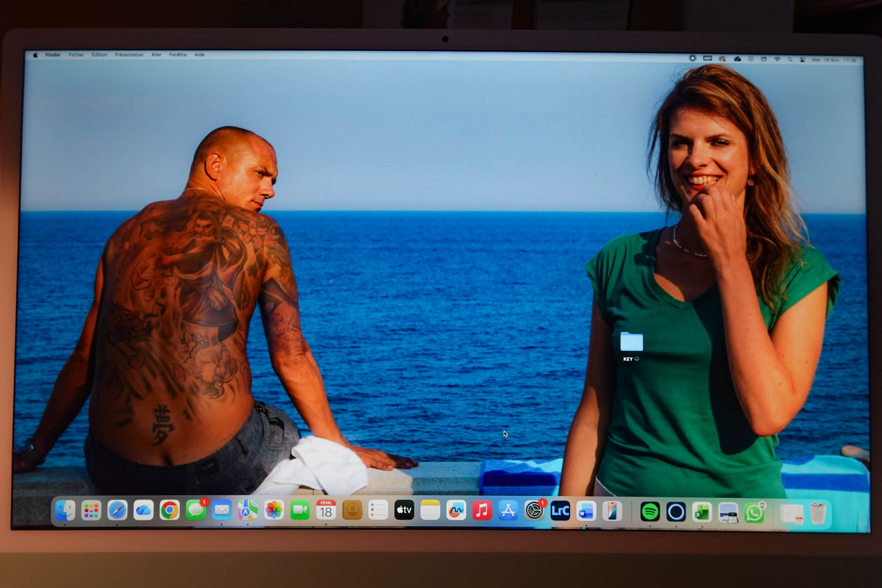Open the Trash in Dock
This screenshot has width=882, height=588.
[x=818, y=513]
